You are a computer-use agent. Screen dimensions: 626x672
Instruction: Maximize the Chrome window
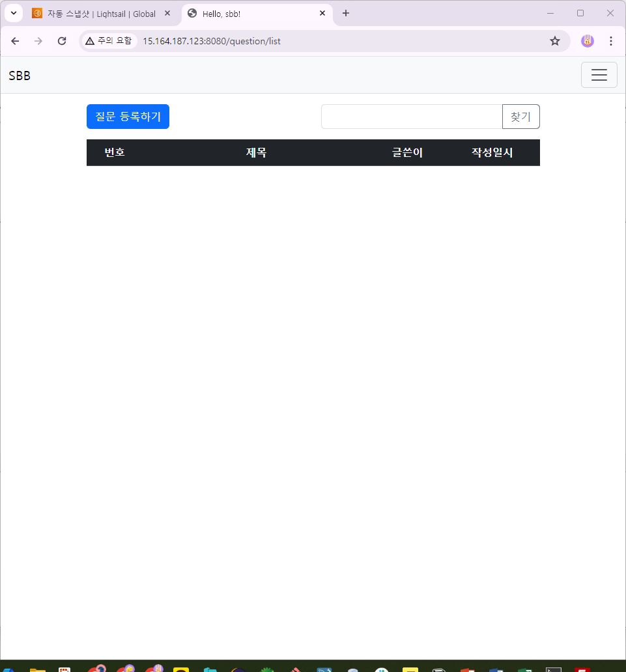coord(580,13)
